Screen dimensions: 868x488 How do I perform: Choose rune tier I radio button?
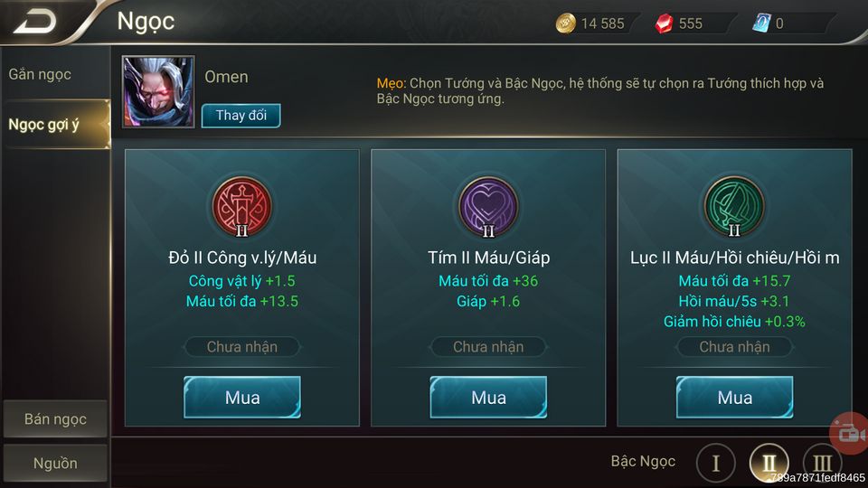(x=716, y=463)
